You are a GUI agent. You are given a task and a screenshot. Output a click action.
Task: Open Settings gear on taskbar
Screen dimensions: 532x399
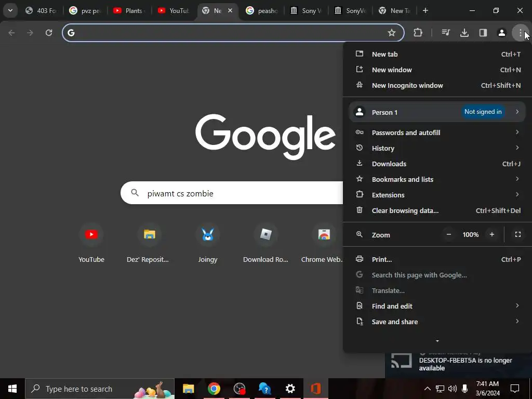click(290, 389)
